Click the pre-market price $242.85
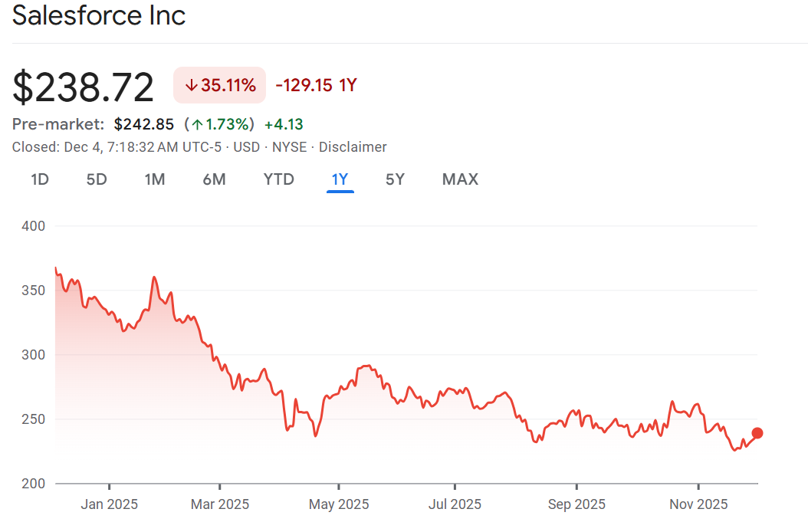 click(x=144, y=124)
